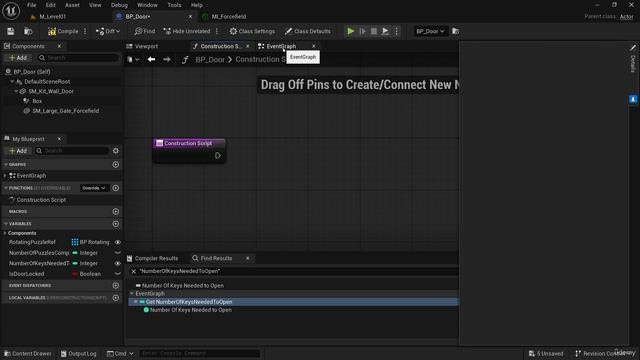Image resolution: width=640 pixels, height=360 pixels.
Task: Close the Construction Script tab
Action: (247, 46)
